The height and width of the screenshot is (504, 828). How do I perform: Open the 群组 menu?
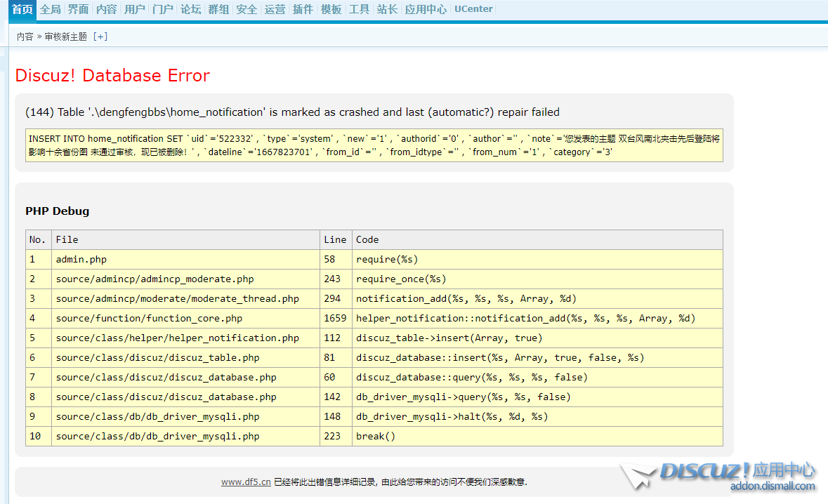(218, 10)
